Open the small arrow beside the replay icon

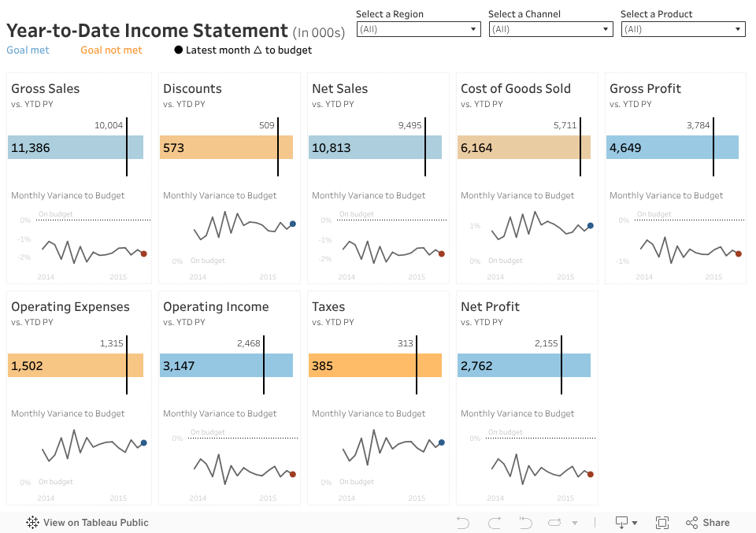(x=575, y=523)
